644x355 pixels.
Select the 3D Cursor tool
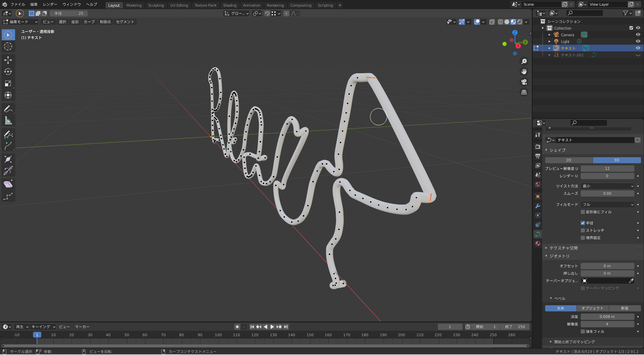tap(8, 47)
